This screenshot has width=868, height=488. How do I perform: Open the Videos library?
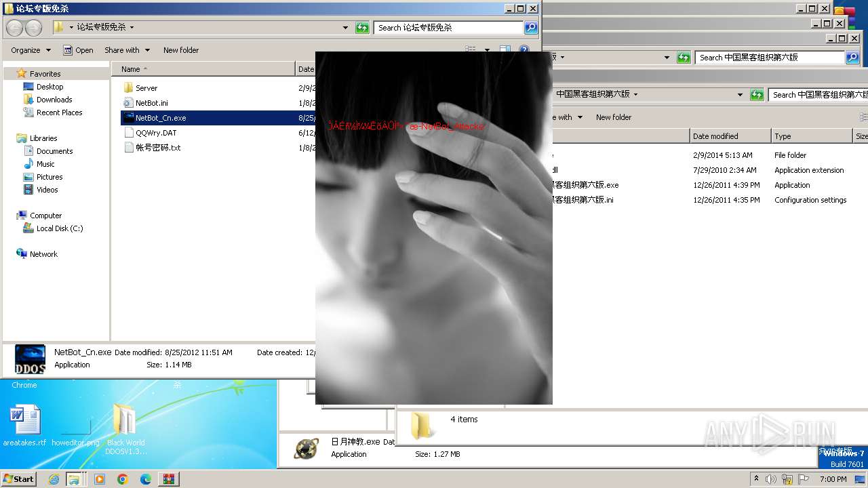(47, 190)
